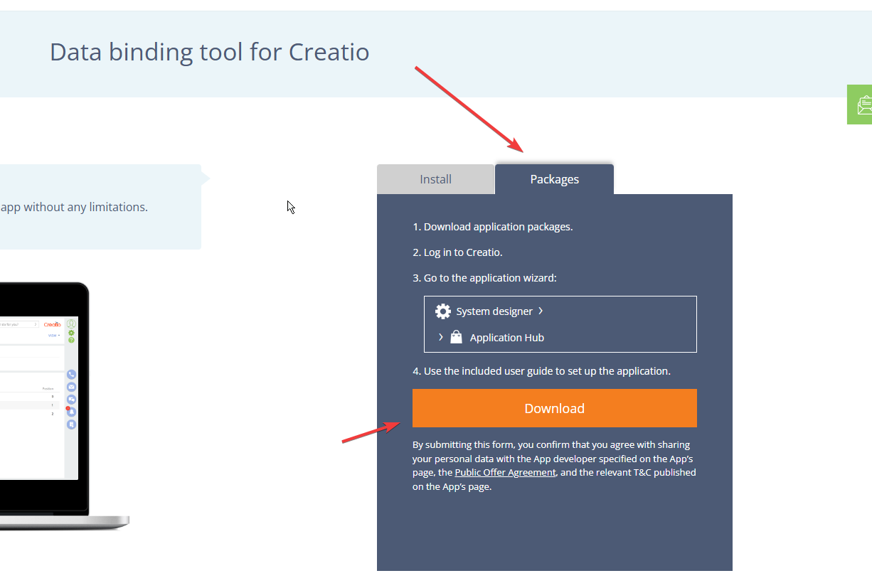Switch to the Install tab

[x=435, y=179]
